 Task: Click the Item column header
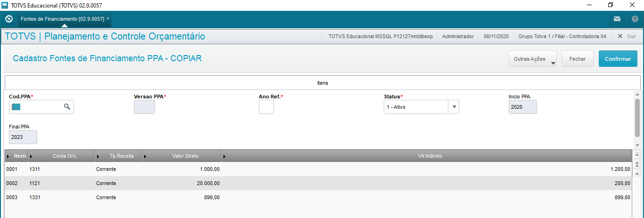pyautogui.click(x=17, y=156)
